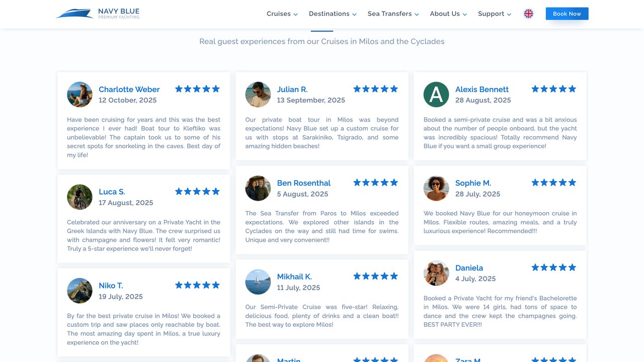Image resolution: width=644 pixels, height=362 pixels.
Task: Open the Support menu
Action: (495, 14)
